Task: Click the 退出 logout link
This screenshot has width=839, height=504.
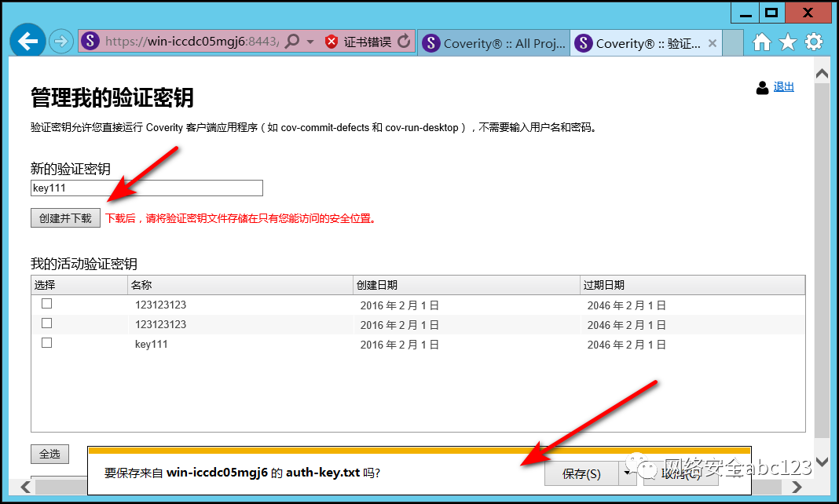Action: [x=782, y=88]
